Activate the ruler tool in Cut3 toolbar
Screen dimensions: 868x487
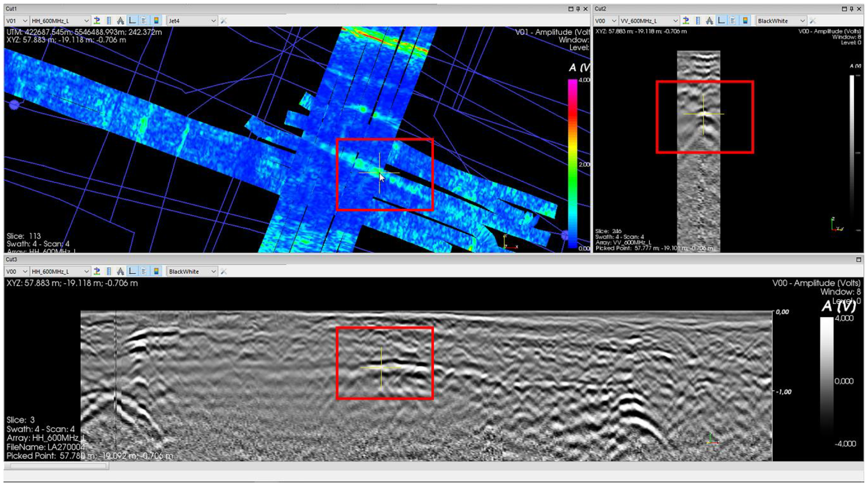click(x=109, y=271)
